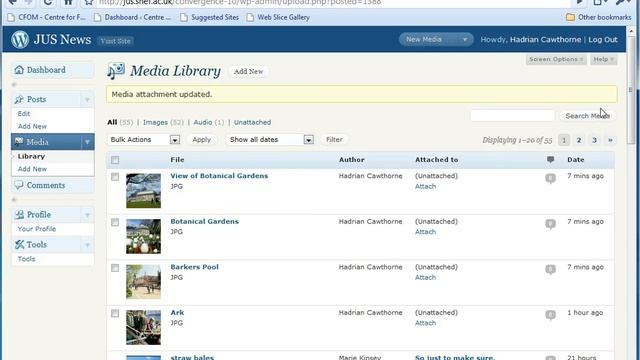
Task: Click the Media menu icon in sidebar
Action: coord(19,142)
